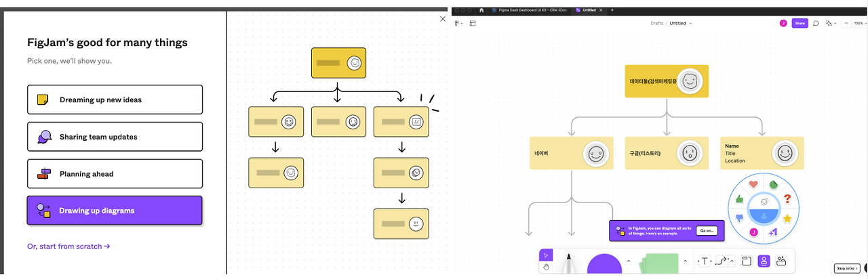The width and height of the screenshot is (868, 279).
Task: Switch to stamp mode in the wheel's blue half
Action: [x=764, y=217]
